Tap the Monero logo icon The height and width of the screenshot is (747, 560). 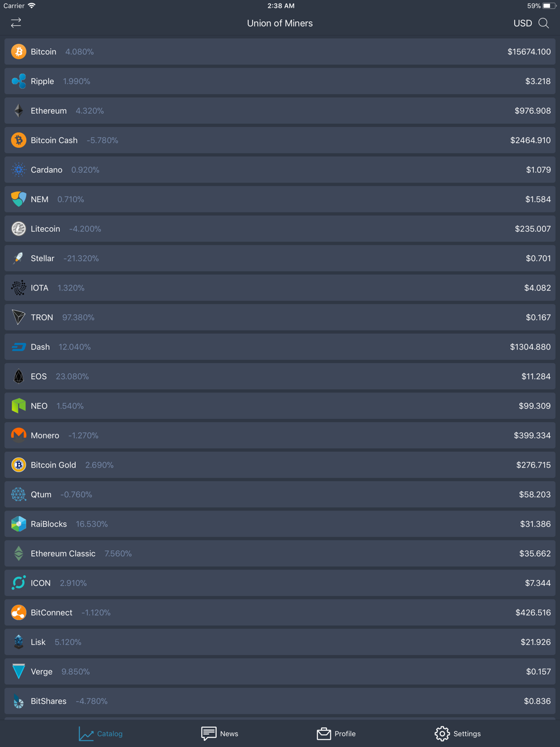(x=18, y=435)
